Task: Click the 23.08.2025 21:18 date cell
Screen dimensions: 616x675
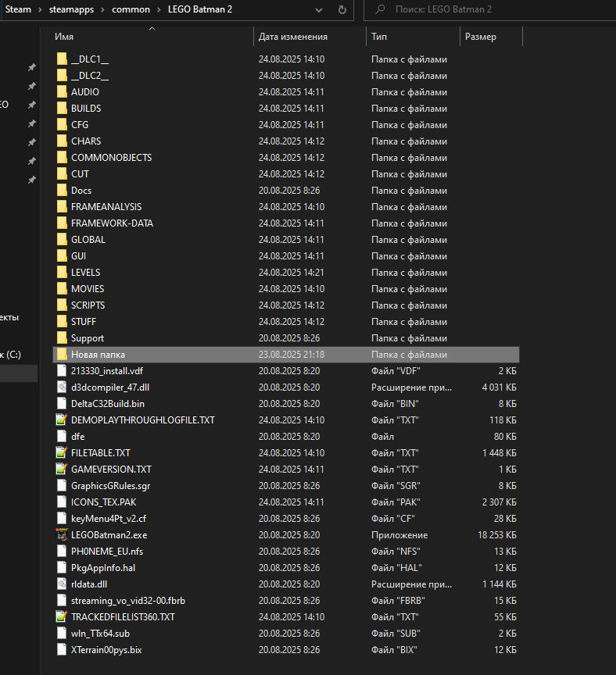Action: 292,355
